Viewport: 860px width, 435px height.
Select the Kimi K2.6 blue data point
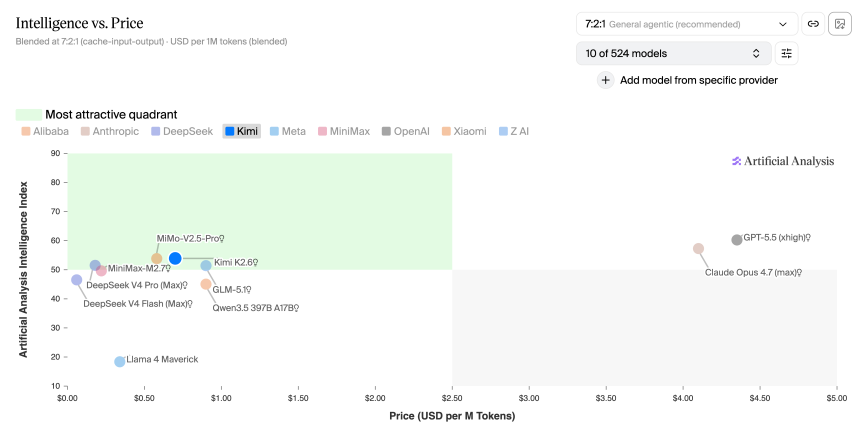[x=175, y=258]
